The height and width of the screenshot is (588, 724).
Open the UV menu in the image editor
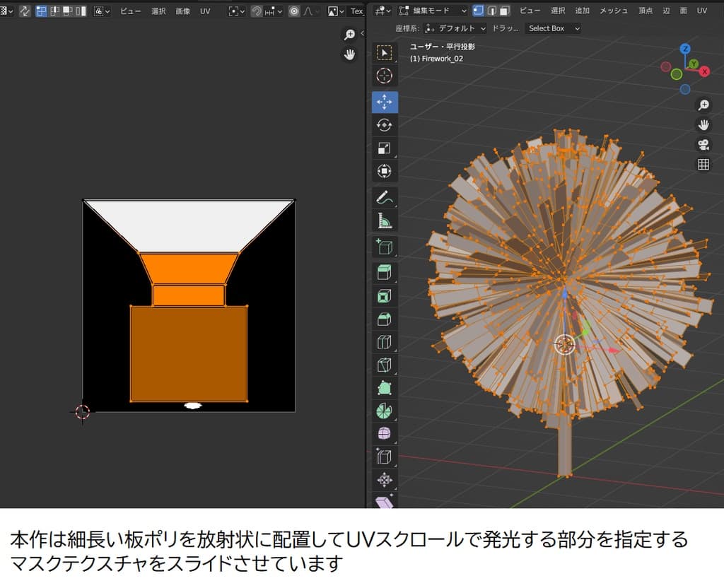coord(205,11)
